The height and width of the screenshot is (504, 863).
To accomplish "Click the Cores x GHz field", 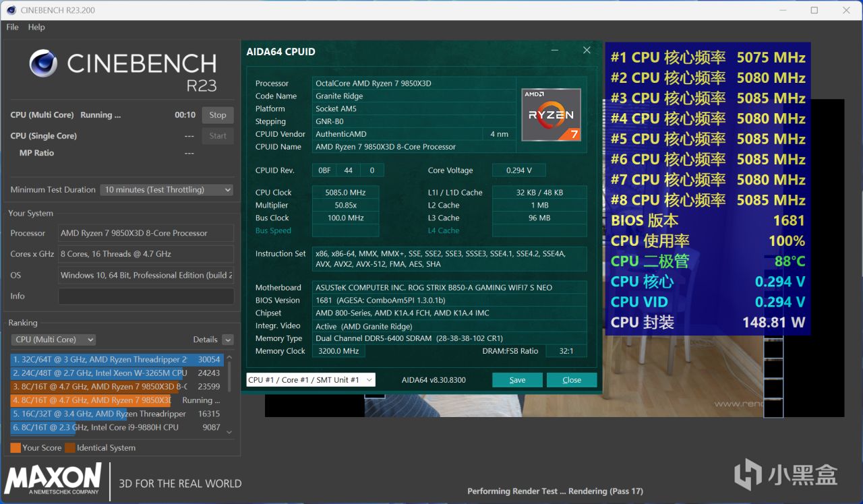I will pyautogui.click(x=146, y=254).
